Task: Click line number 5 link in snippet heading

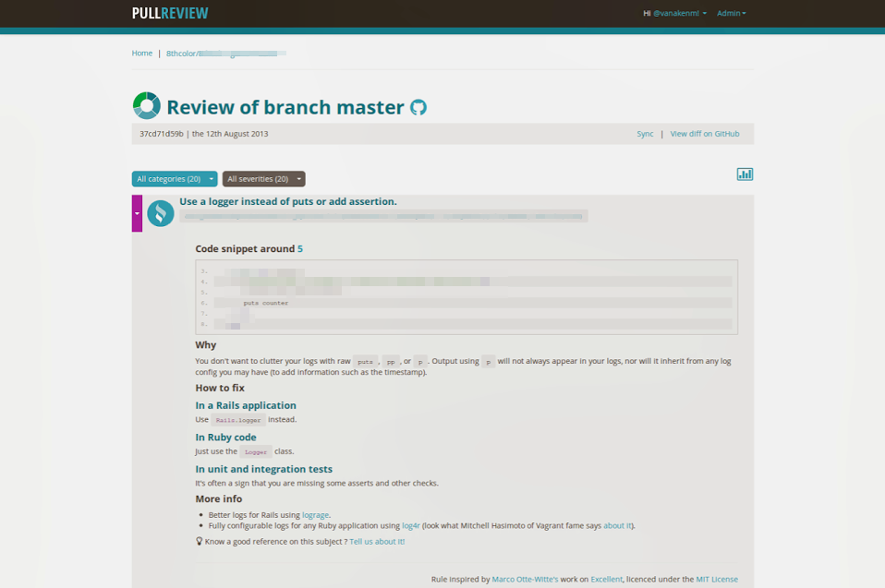Action: point(300,248)
